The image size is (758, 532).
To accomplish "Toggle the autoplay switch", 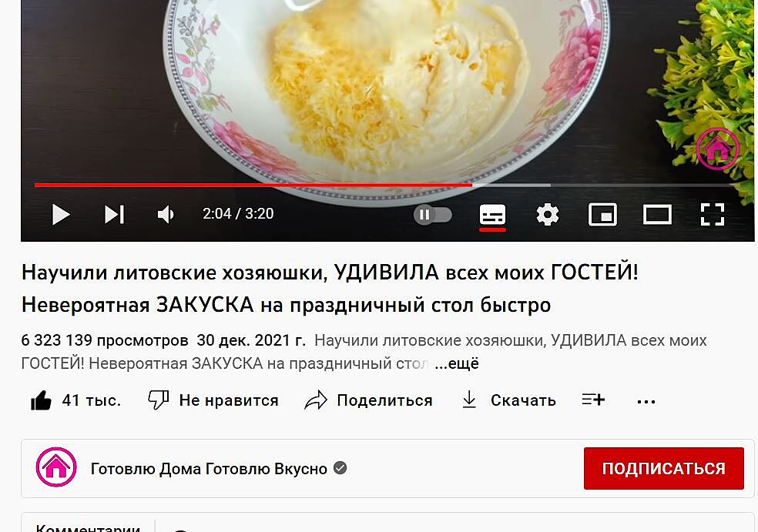I will 433,215.
